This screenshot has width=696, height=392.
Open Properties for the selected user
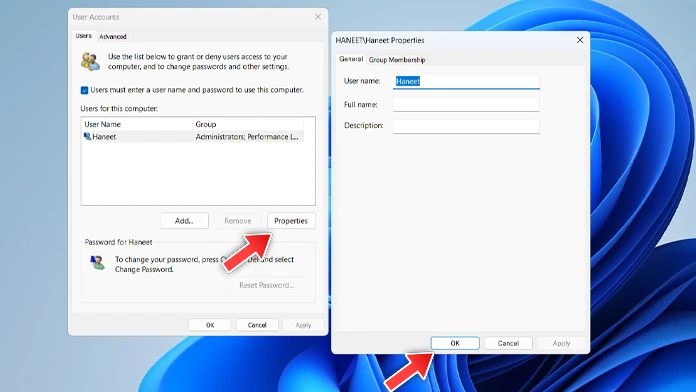(291, 221)
